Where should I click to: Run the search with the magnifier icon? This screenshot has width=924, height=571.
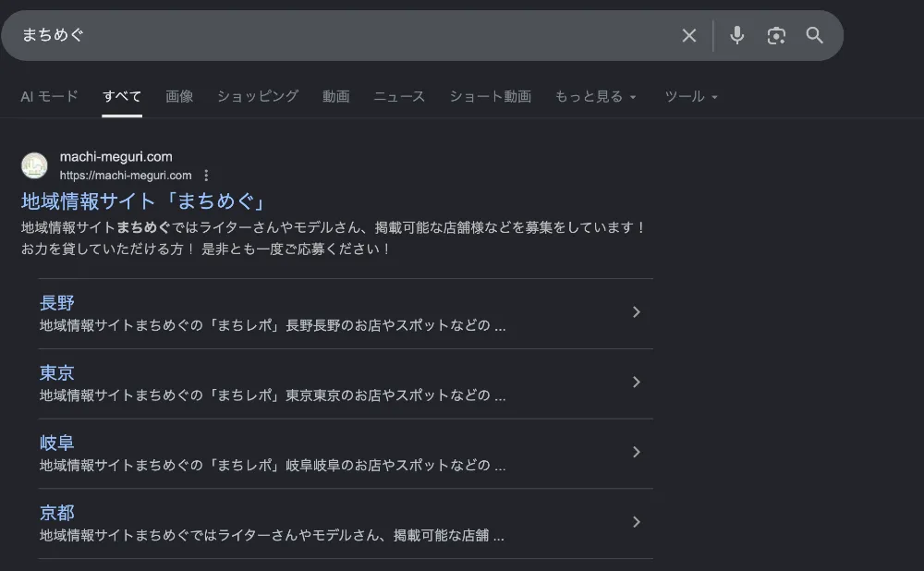[814, 35]
